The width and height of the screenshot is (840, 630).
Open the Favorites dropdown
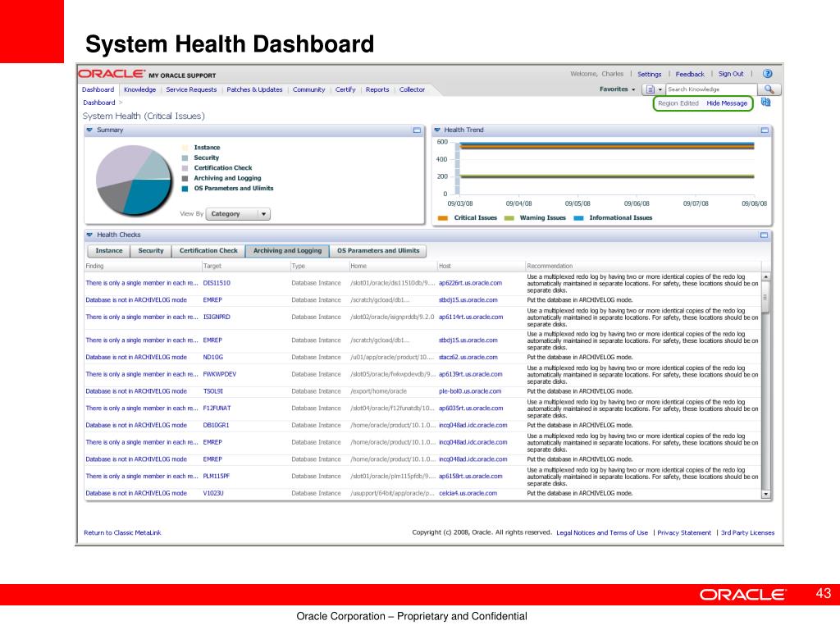pos(617,89)
